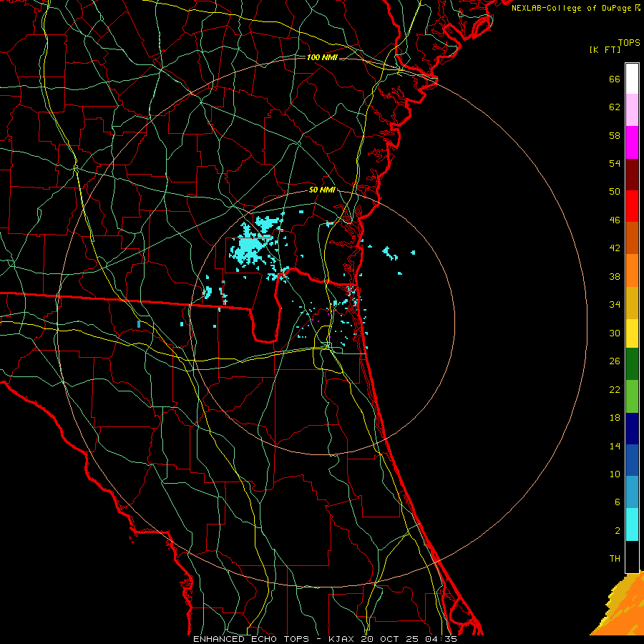Select the bright orange legend swatch

click(x=632, y=270)
